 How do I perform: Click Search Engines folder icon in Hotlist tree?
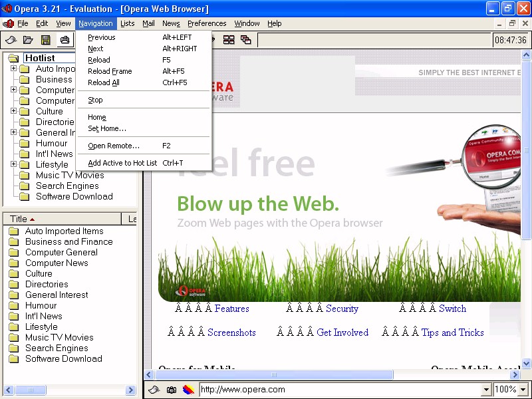(24, 186)
